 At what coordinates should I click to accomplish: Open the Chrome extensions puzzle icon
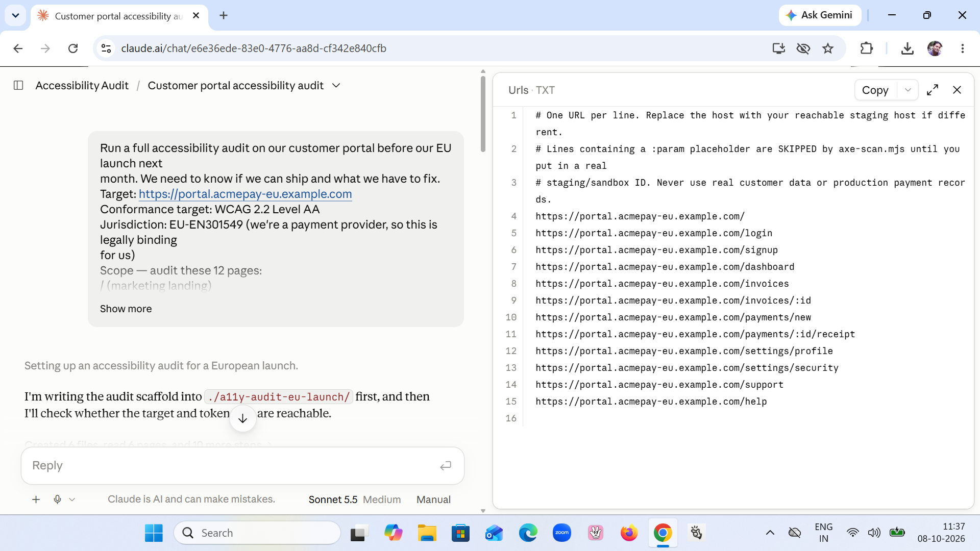click(x=866, y=48)
